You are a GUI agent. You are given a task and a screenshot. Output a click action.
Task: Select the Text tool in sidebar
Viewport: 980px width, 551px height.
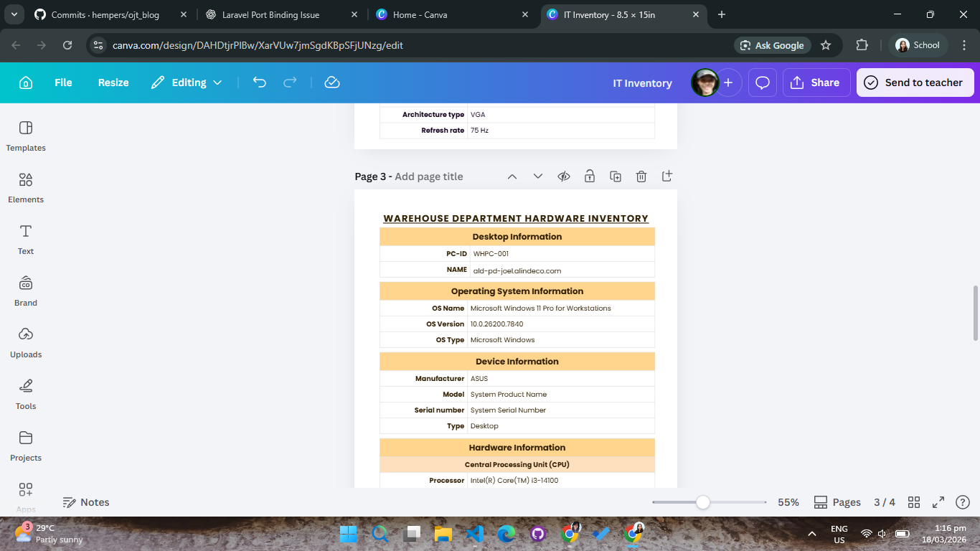pyautogui.click(x=26, y=240)
